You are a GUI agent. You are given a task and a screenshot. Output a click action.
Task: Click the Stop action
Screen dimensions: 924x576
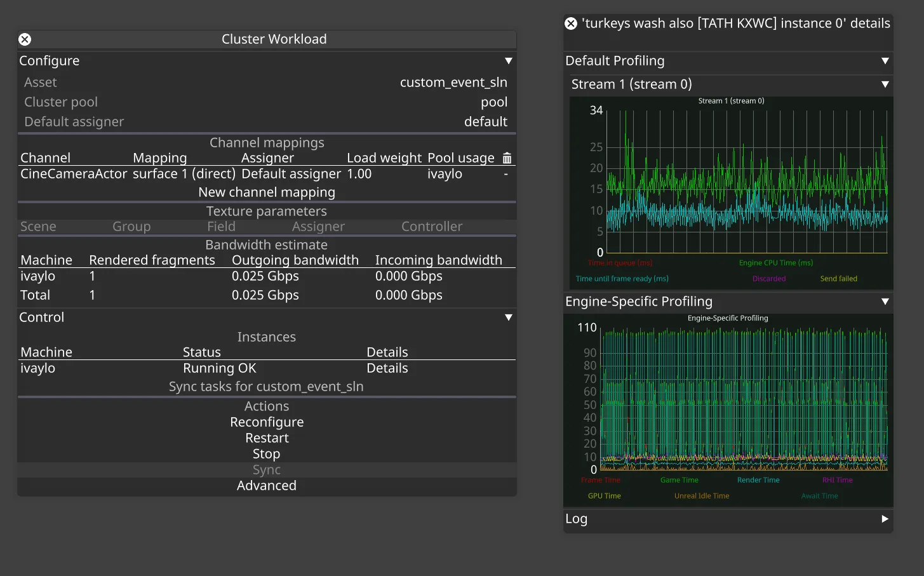pos(266,453)
